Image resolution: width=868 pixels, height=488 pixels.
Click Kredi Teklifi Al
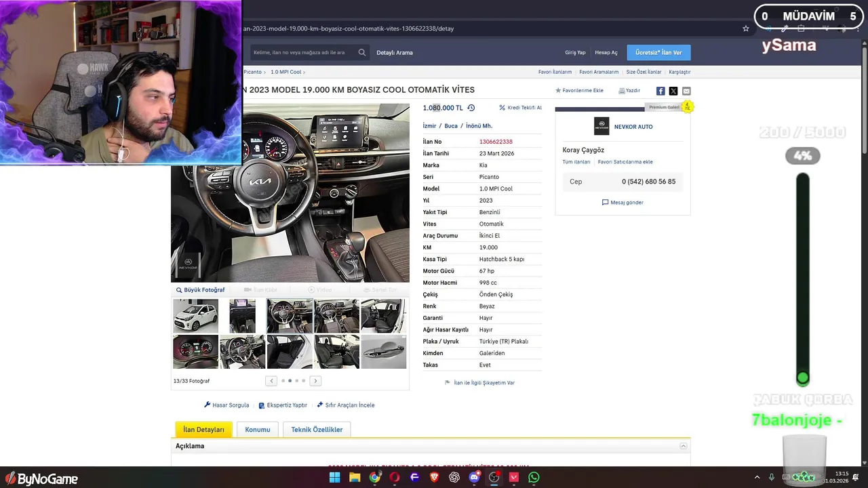[x=521, y=108]
